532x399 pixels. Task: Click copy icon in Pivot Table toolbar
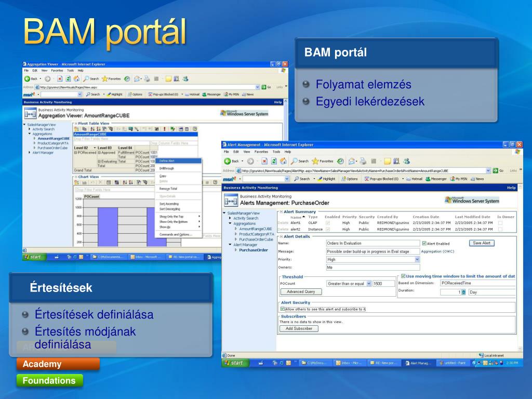pyautogui.click(x=84, y=129)
